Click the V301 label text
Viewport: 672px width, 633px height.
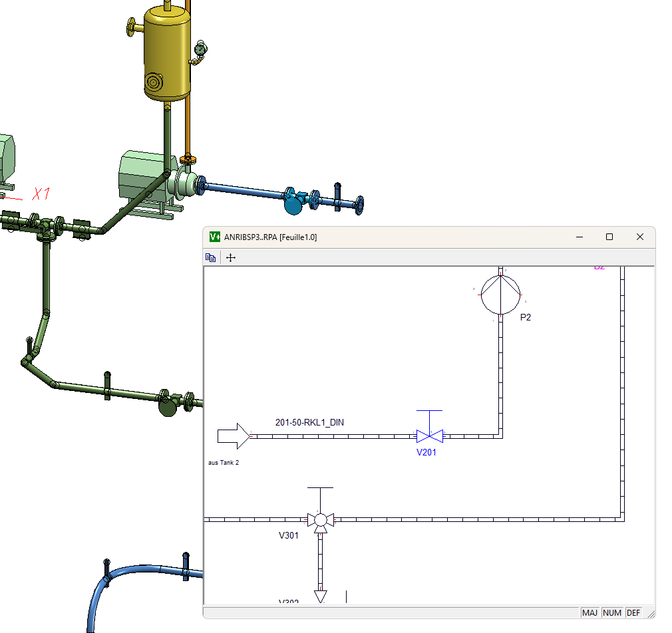[x=289, y=535]
